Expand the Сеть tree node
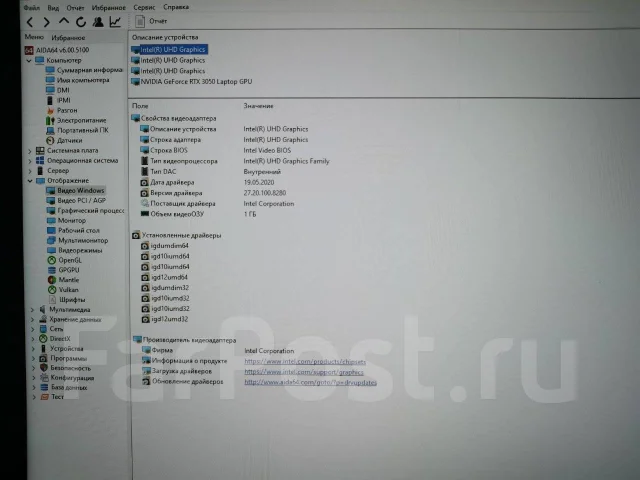 pos(33,329)
